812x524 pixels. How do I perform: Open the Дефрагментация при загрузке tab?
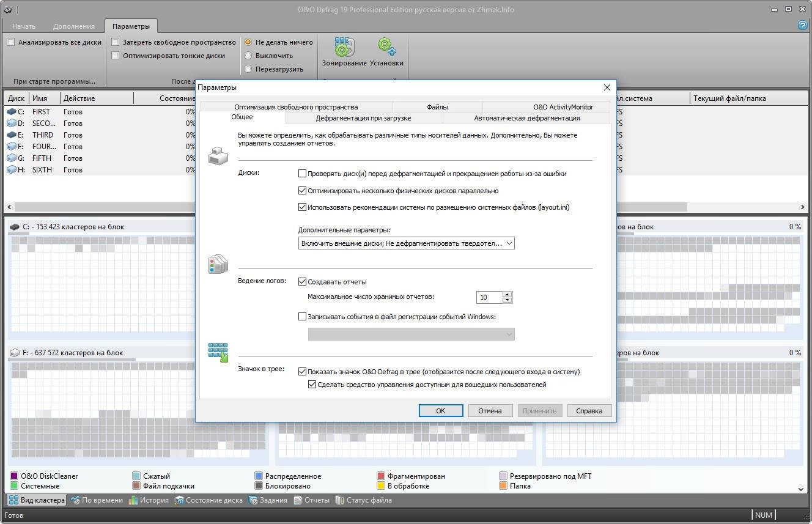(363, 118)
